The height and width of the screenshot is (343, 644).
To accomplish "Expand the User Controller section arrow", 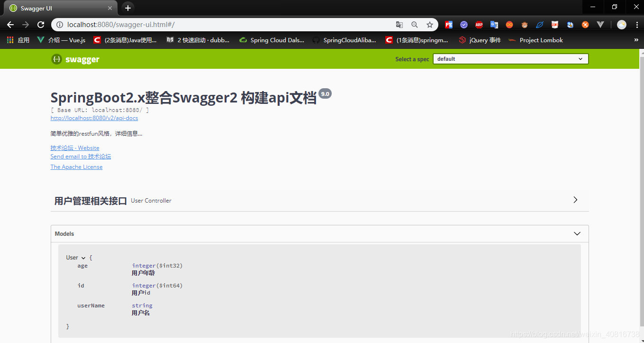I will (x=575, y=200).
